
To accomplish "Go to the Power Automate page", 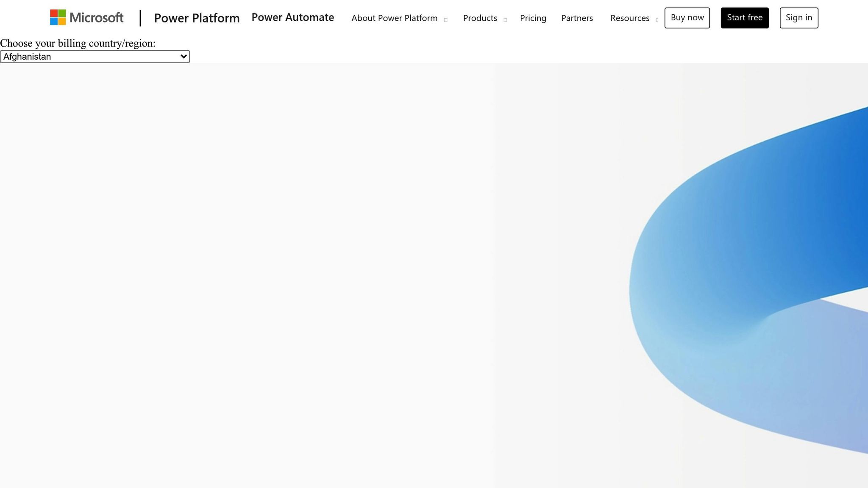I will point(292,17).
